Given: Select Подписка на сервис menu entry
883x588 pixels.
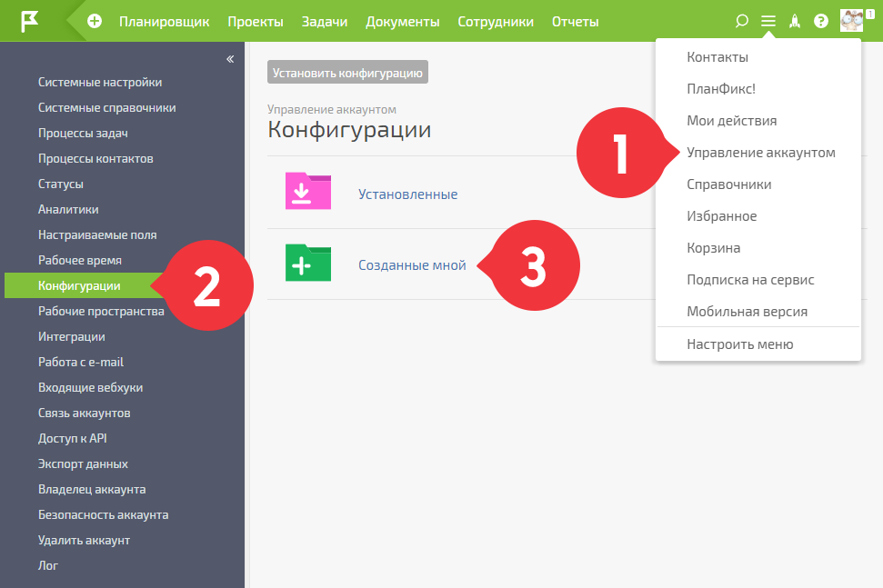Looking at the screenshot, I should (x=750, y=280).
